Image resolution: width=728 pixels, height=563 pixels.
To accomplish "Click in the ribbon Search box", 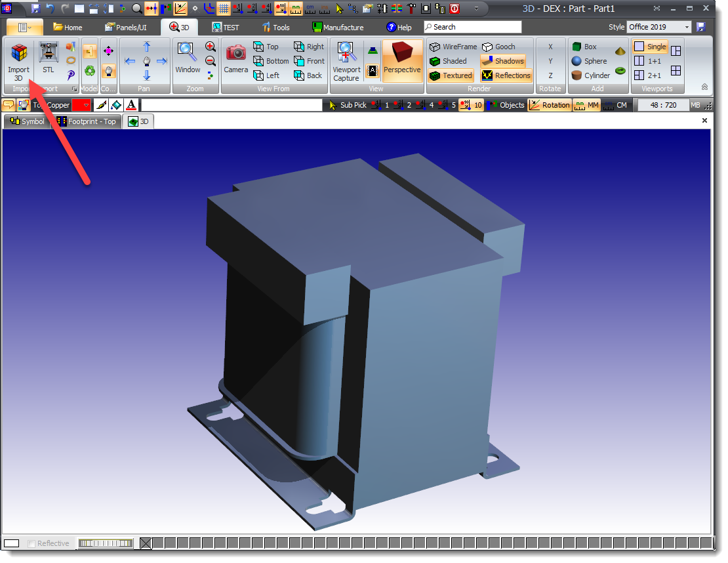I will (472, 27).
